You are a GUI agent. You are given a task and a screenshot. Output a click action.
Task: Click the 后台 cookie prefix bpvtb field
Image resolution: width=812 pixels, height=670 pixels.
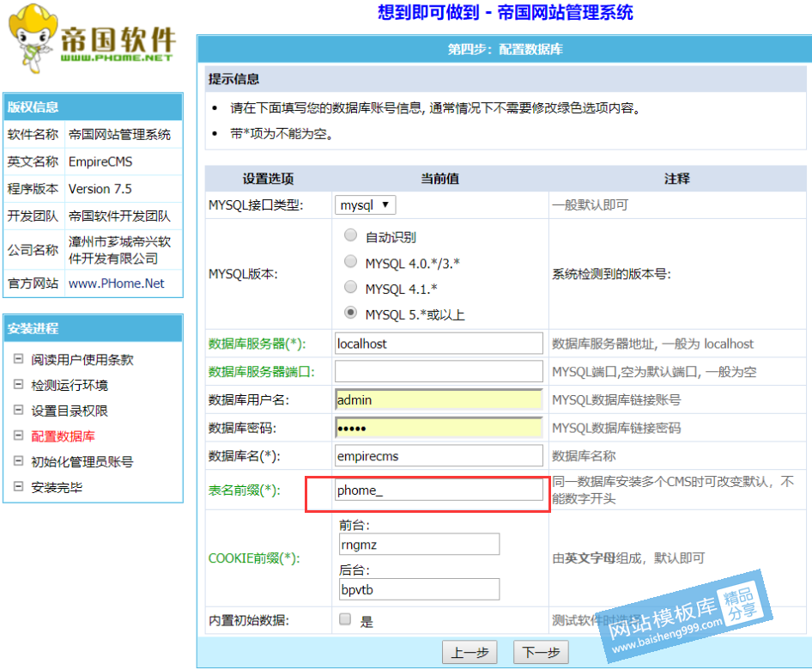click(419, 589)
